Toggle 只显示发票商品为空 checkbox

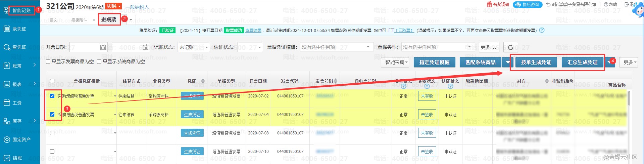(x=48, y=61)
